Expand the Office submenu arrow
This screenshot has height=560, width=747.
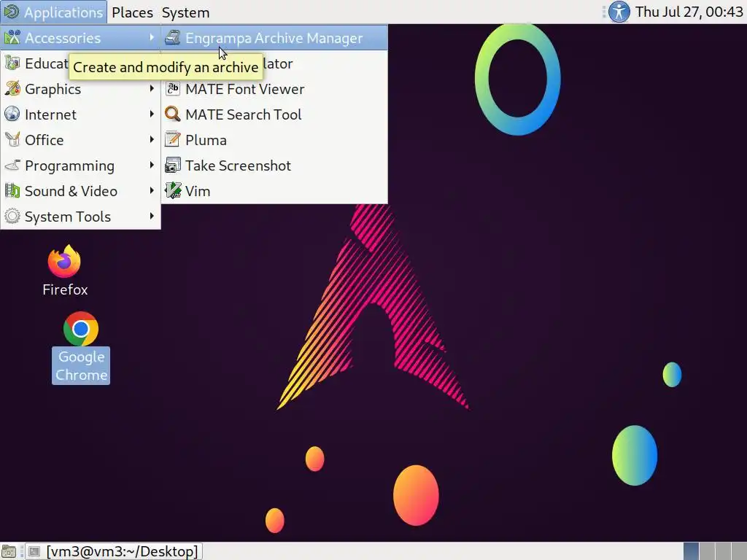pos(152,139)
